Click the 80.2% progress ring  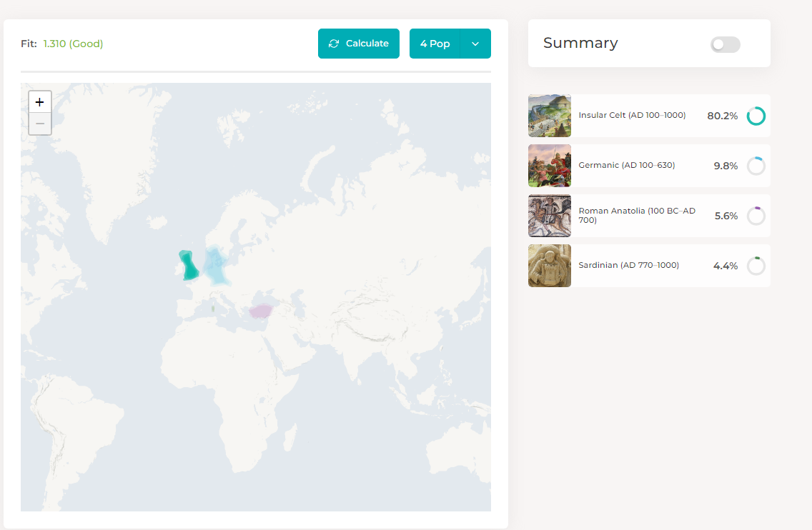tap(756, 116)
